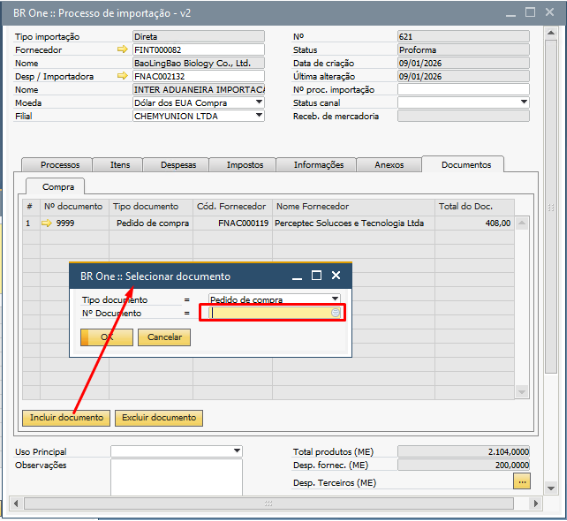Open the Uso Principal dropdown
The height and width of the screenshot is (521, 567).
(237, 451)
